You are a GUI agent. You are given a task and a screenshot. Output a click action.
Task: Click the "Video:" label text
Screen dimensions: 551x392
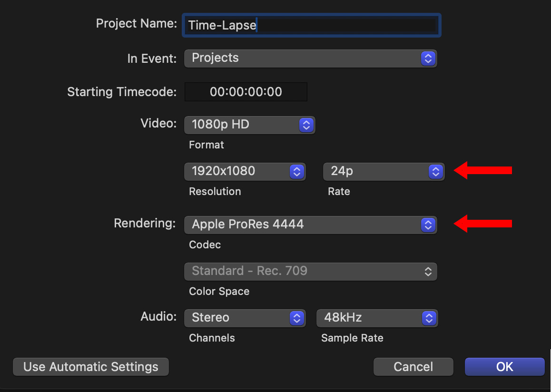click(x=158, y=124)
